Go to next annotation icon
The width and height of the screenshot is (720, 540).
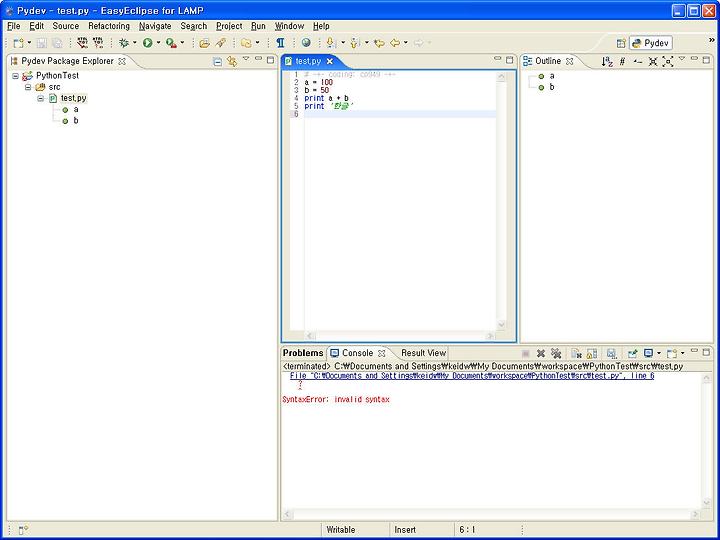click(331, 43)
